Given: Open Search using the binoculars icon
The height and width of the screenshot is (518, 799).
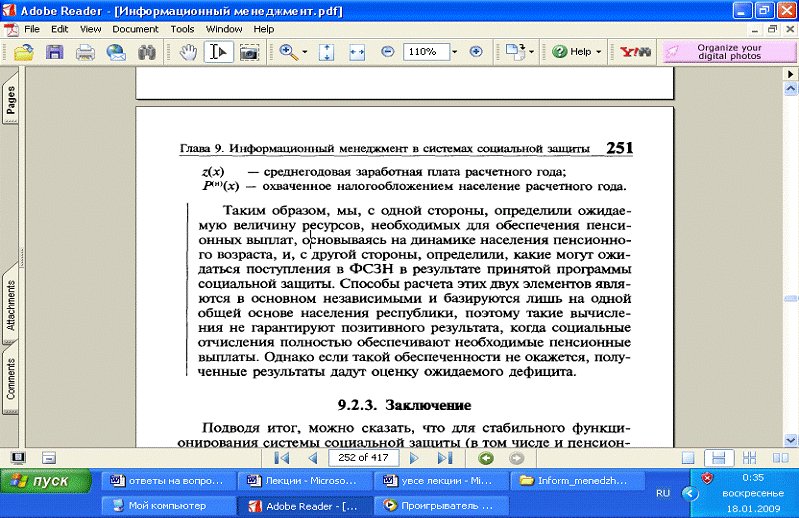Looking at the screenshot, I should (x=147, y=52).
